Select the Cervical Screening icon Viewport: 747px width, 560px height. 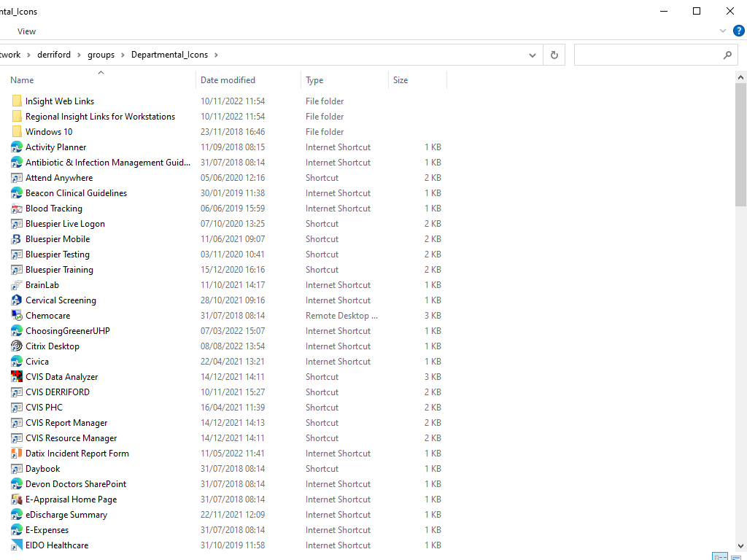coord(17,300)
